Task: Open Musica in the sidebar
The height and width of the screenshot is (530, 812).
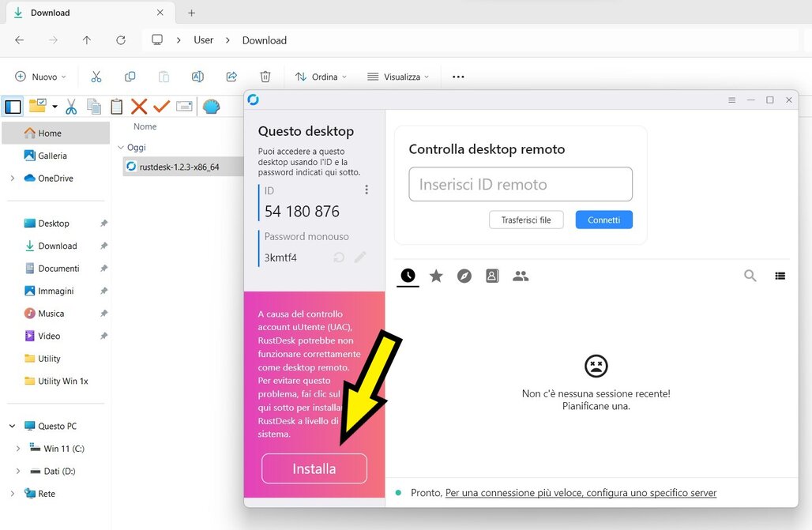Action: coord(51,314)
